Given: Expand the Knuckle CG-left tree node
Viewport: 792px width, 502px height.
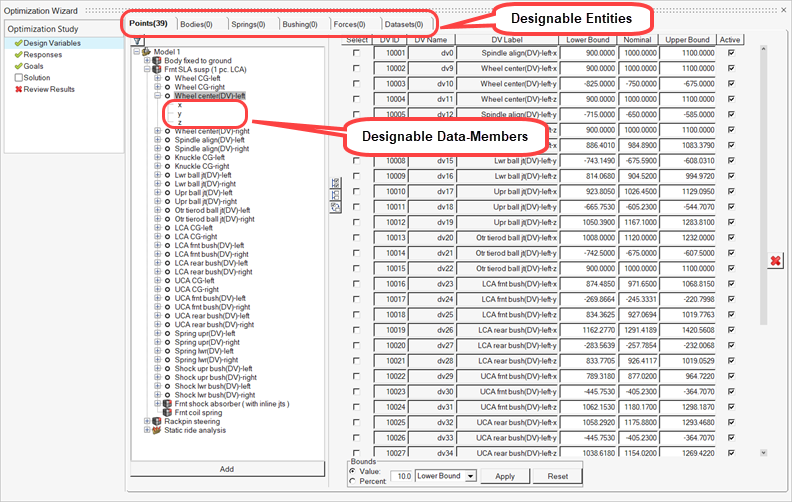Looking at the screenshot, I should pyautogui.click(x=158, y=157).
